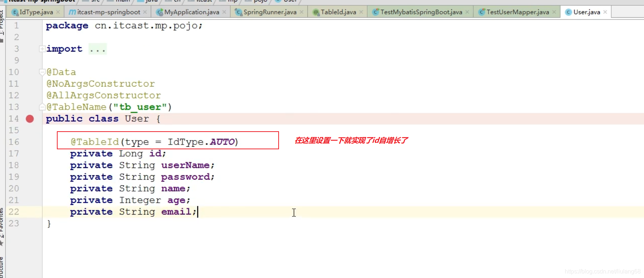Open the itcast-mp-springboot tab
Screen dimensions: 644x278
click(x=108, y=12)
